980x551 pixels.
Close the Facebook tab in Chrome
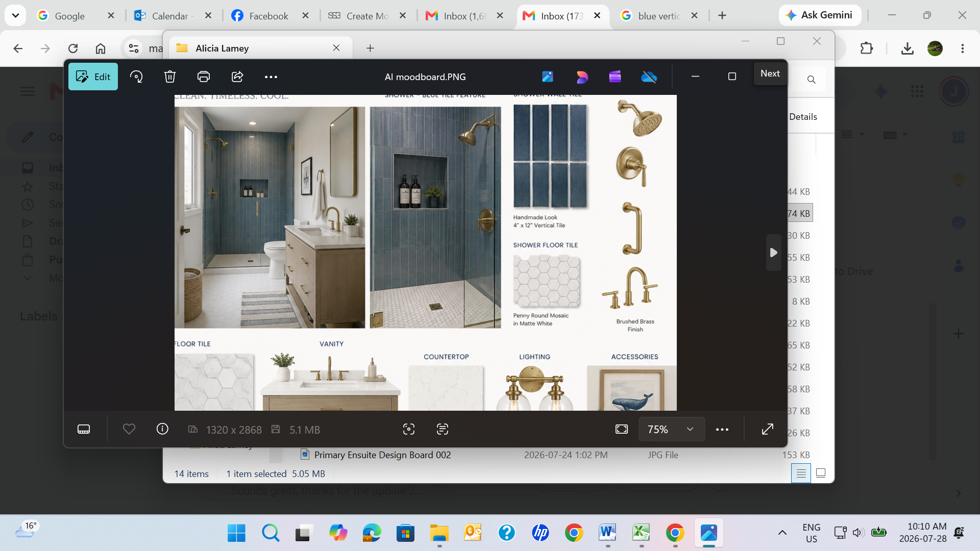click(x=305, y=16)
